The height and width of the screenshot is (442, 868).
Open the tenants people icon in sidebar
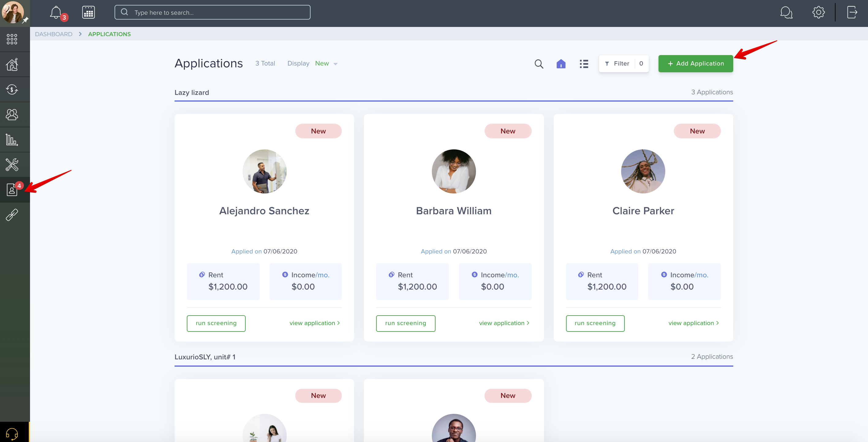(12, 115)
